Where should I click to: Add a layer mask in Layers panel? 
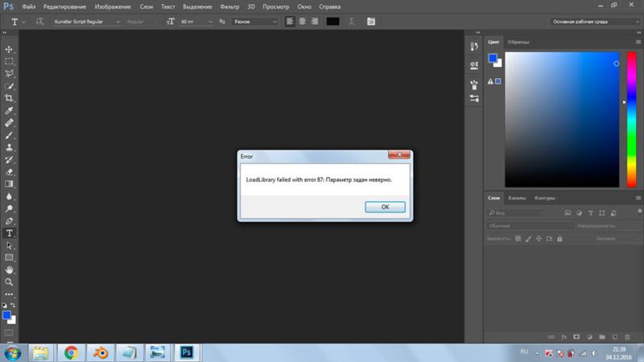coord(576,337)
